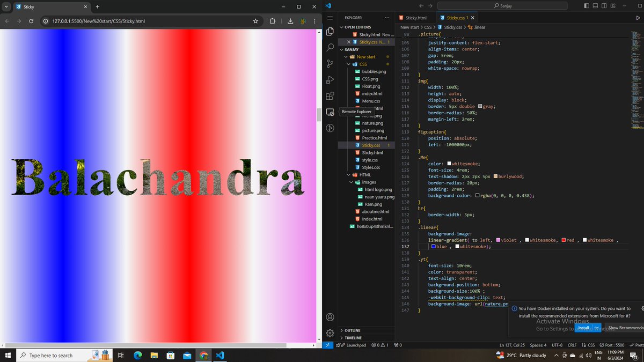Toggle the primary side bar layout icon
Viewport: 644px width, 362px height.
(x=586, y=5)
